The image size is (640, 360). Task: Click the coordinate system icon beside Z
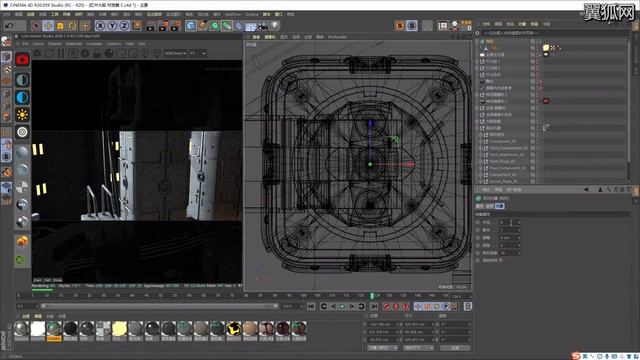pos(136,26)
